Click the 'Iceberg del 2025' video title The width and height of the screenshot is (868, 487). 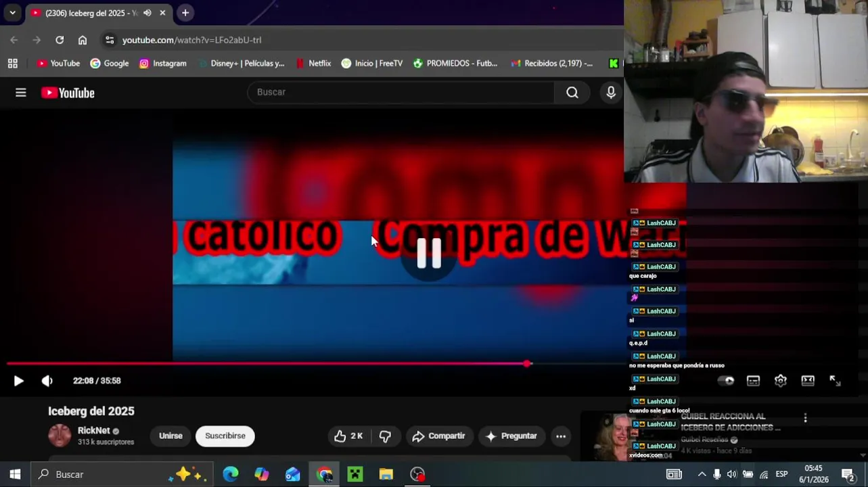[x=91, y=411]
